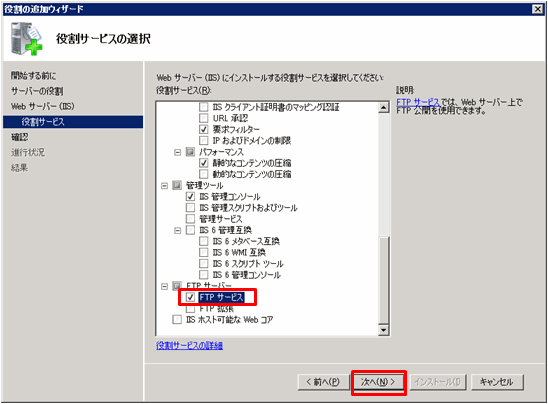Check the IIS クライアント証明書のマッピング認証 checkbox
Viewport: 548px width, 404px height.
click(x=204, y=107)
